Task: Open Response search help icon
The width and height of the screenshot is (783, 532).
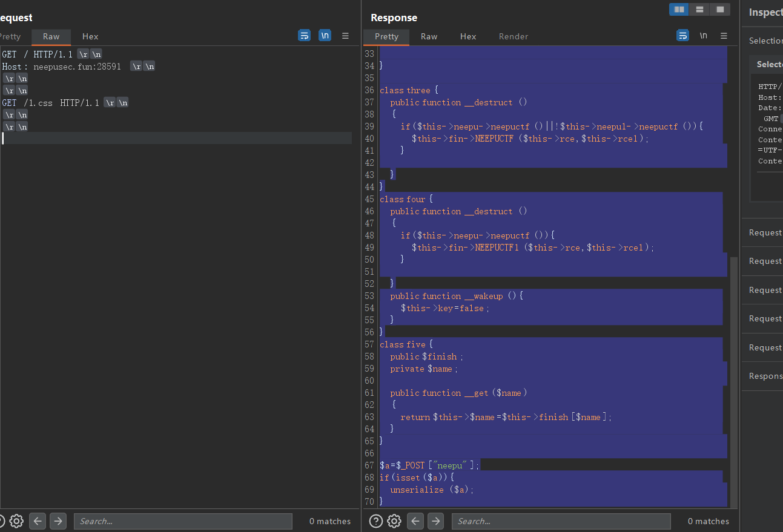Action: (x=375, y=521)
